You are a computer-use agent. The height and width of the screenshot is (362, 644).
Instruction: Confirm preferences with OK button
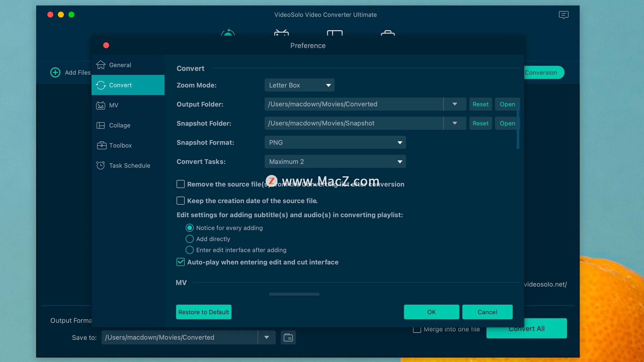(x=431, y=312)
